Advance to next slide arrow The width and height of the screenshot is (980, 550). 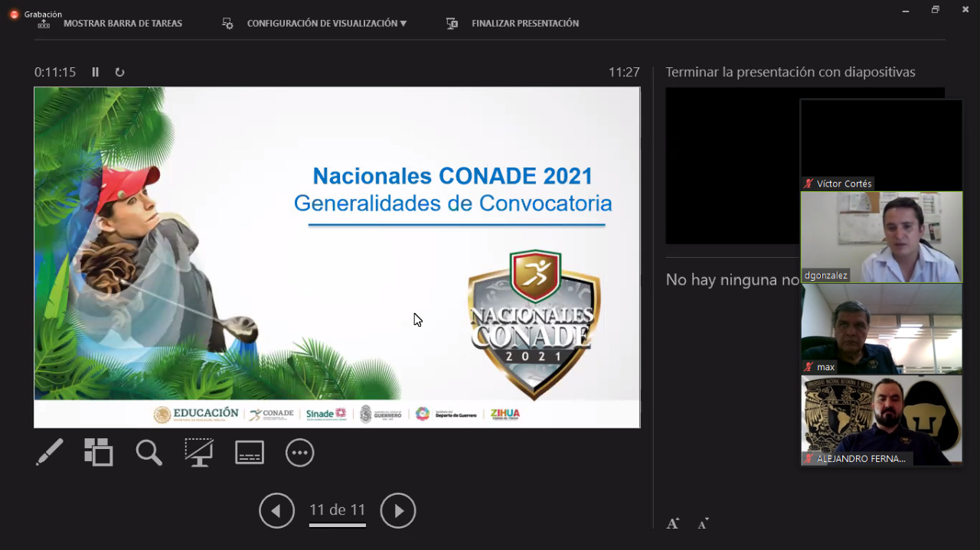[x=398, y=511]
